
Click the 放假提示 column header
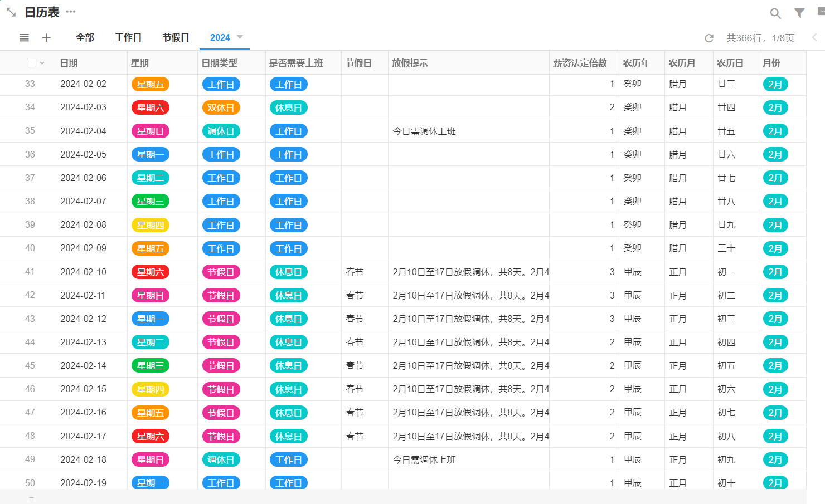pyautogui.click(x=410, y=63)
